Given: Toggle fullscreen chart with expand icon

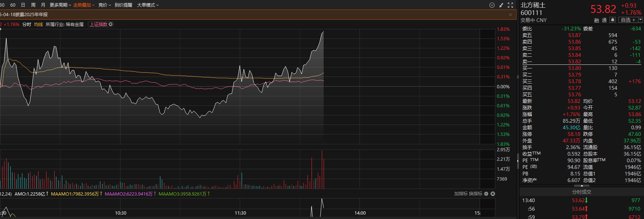Looking at the screenshot, I should [x=510, y=5].
